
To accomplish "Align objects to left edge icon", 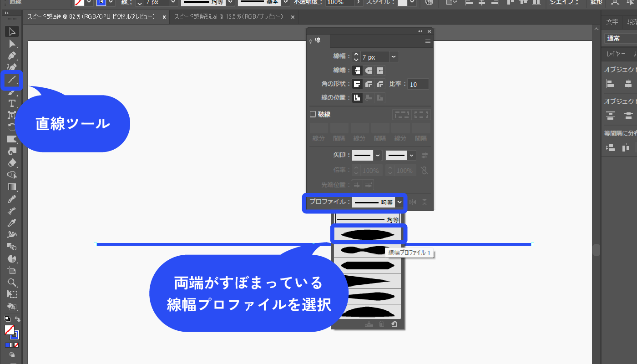I will pyautogui.click(x=611, y=84).
